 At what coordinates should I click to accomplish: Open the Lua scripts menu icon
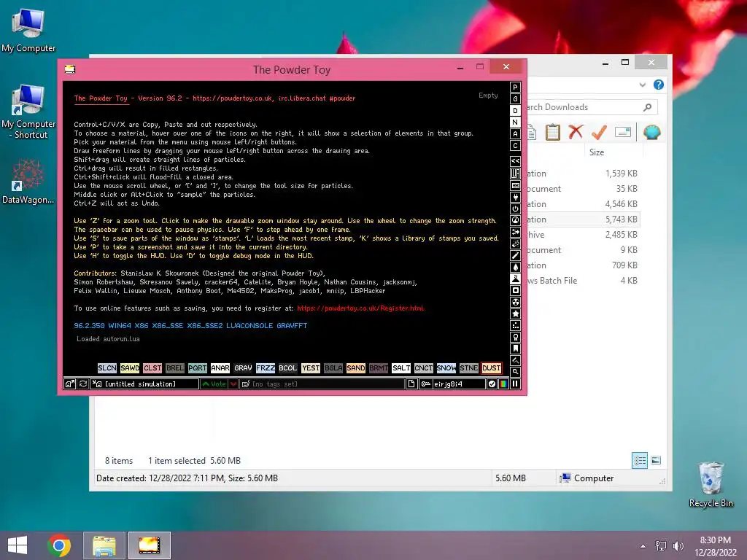(515, 174)
